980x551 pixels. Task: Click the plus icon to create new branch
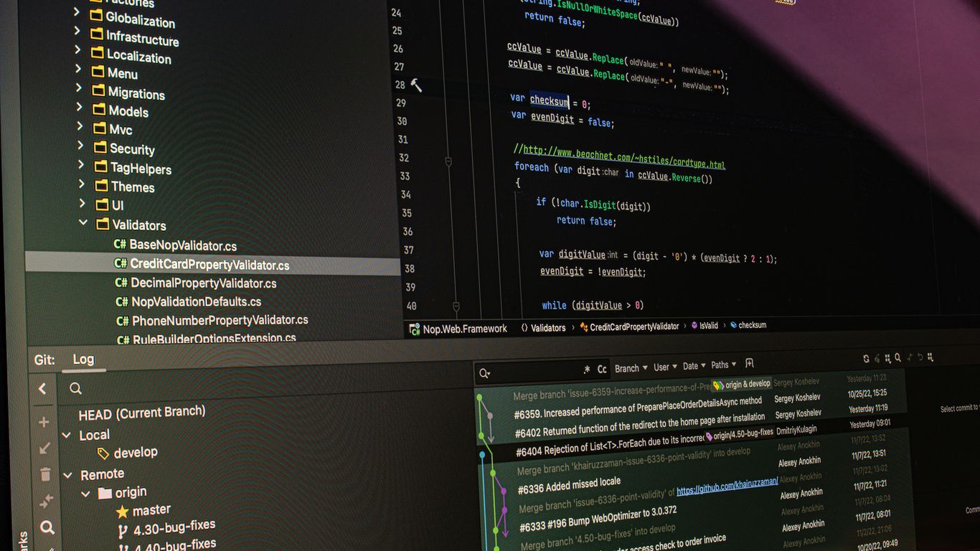pyautogui.click(x=44, y=420)
